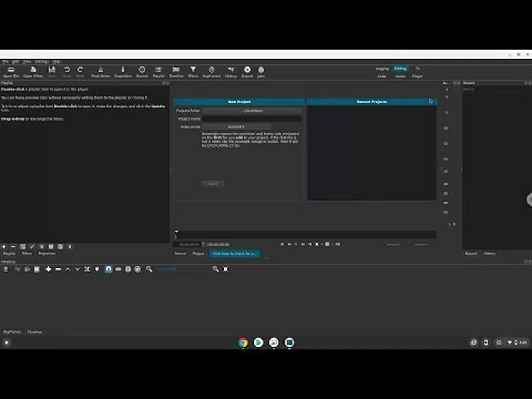The height and width of the screenshot is (399, 532).
Task: Open the Video mode dropdown set to Automatic
Action: 237,126
